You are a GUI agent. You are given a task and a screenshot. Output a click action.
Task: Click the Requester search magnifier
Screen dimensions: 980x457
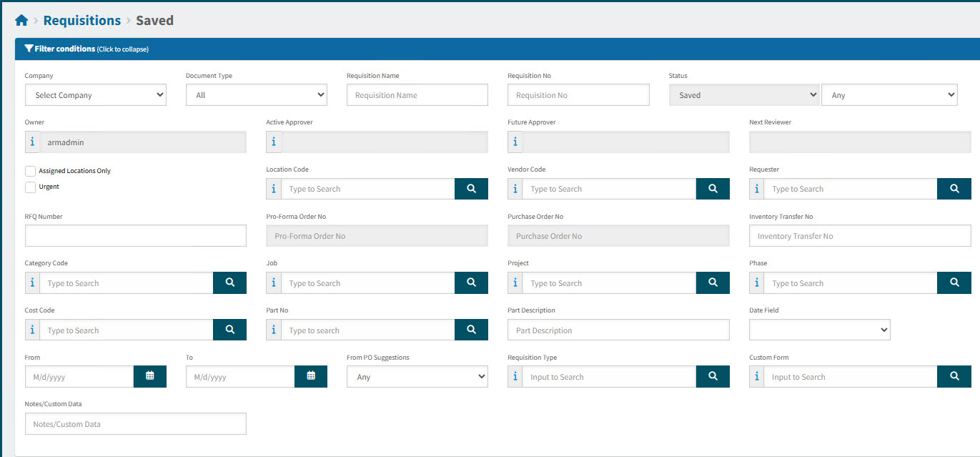pyautogui.click(x=954, y=188)
